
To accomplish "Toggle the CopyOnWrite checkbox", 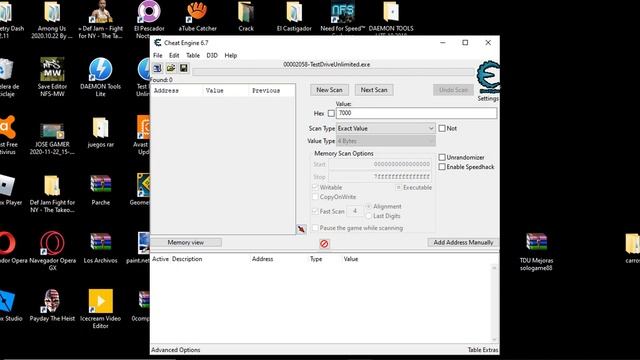I will (x=315, y=197).
